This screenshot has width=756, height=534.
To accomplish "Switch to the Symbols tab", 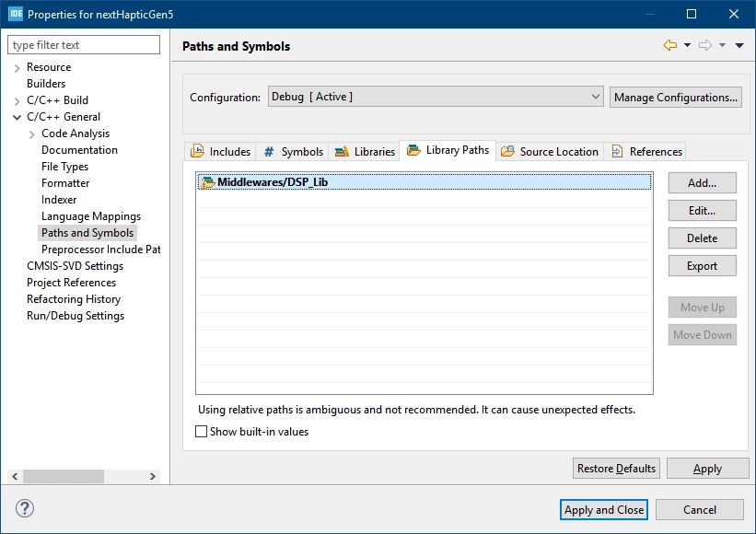I will [292, 152].
